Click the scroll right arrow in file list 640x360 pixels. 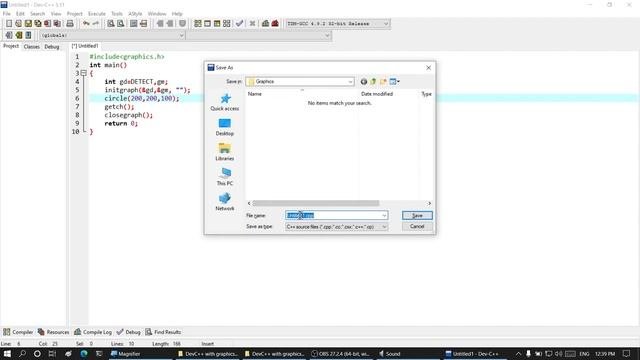[x=429, y=203]
